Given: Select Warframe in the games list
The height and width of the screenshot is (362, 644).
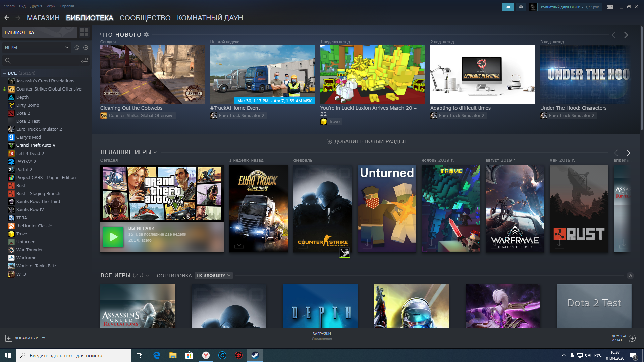Looking at the screenshot, I should (26, 258).
